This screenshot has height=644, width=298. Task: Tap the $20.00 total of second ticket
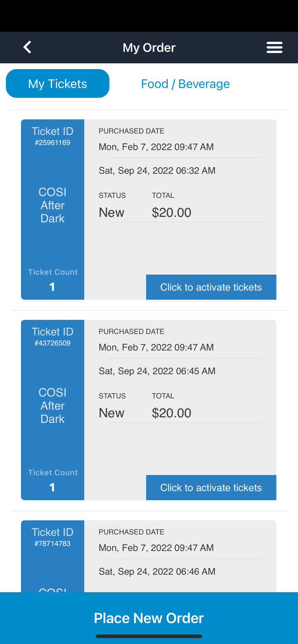point(172,413)
